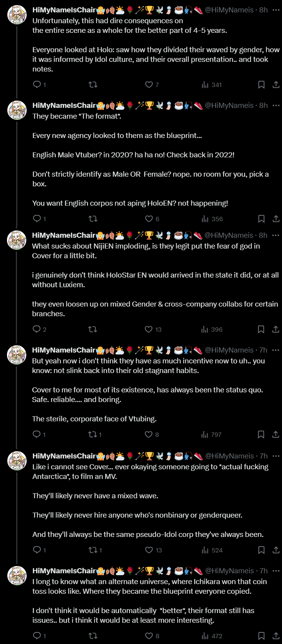
Task: Open repost menu on "They became *The format*" tweet
Action: pyautogui.click(x=93, y=219)
